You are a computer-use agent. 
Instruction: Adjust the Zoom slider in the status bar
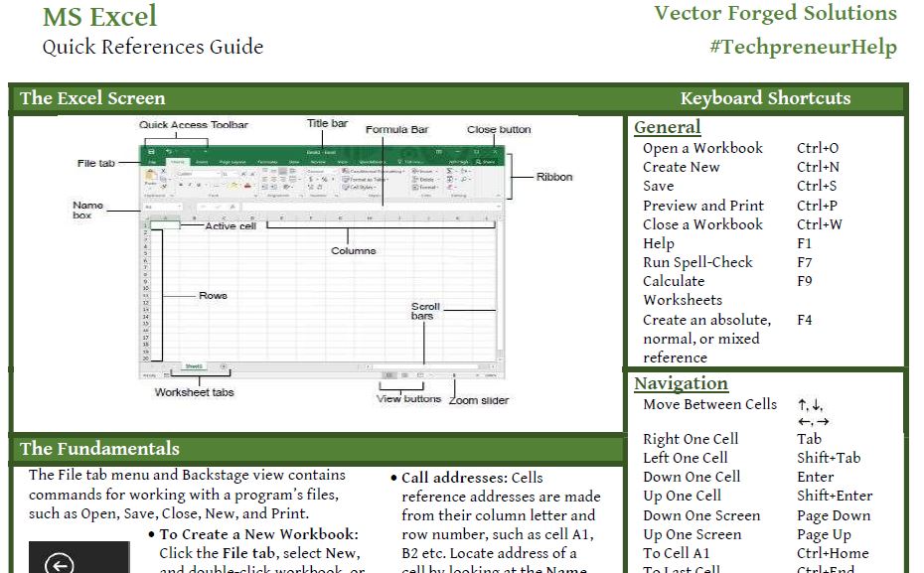(454, 374)
